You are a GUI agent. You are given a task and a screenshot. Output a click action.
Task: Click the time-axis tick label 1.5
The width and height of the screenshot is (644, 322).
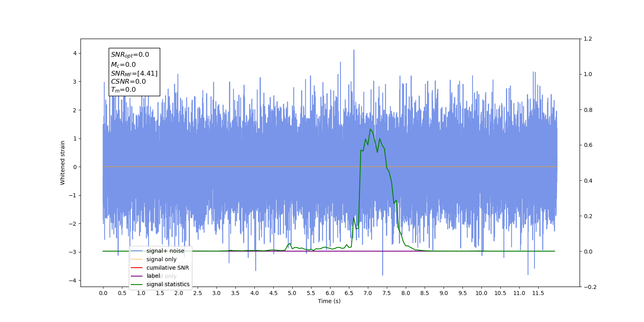click(x=160, y=293)
